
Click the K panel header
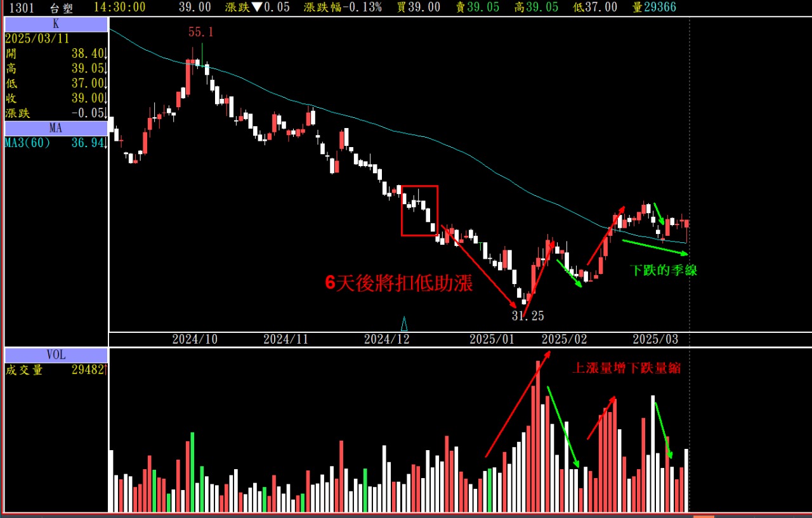click(56, 24)
